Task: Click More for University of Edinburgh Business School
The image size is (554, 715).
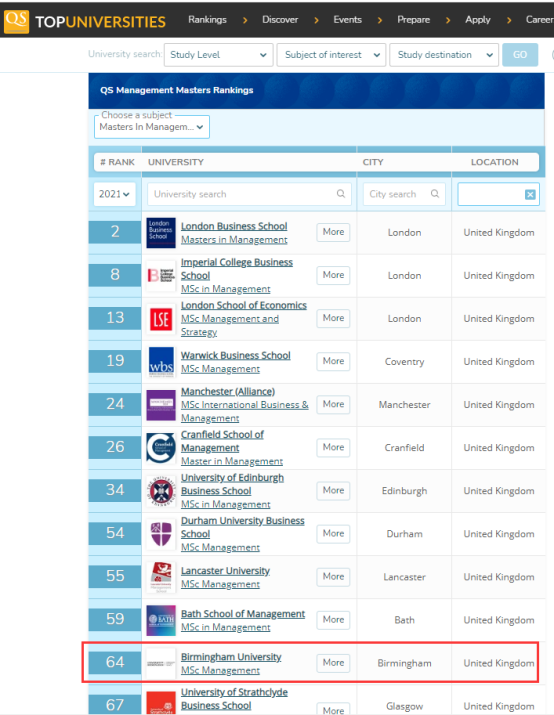Action: click(x=333, y=490)
